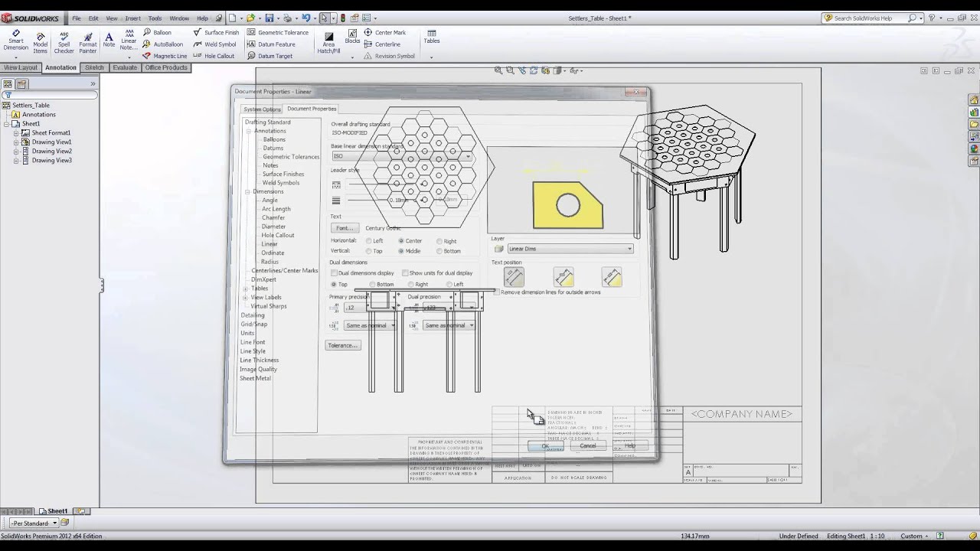Click the Search SolidWorks Help field
Viewport: 980px width, 551px height.
coord(871,18)
